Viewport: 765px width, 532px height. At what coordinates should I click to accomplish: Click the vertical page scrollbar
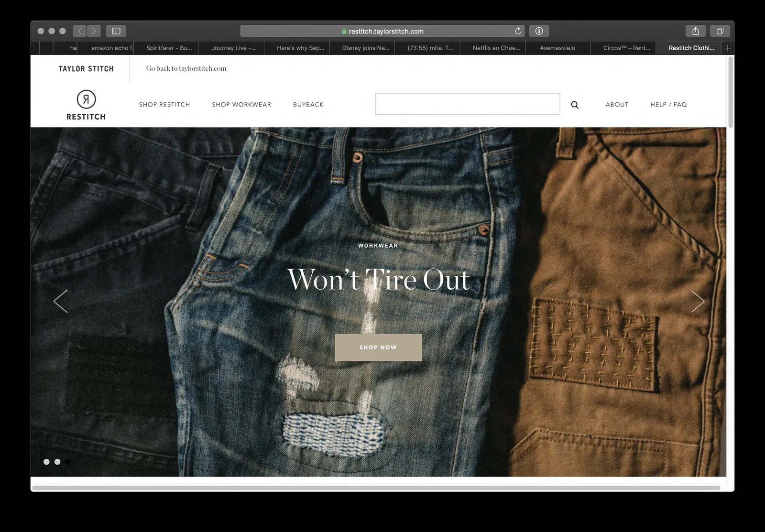click(x=730, y=92)
